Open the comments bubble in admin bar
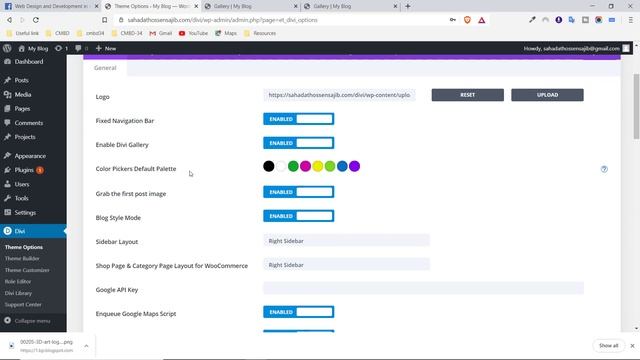 click(x=81, y=48)
